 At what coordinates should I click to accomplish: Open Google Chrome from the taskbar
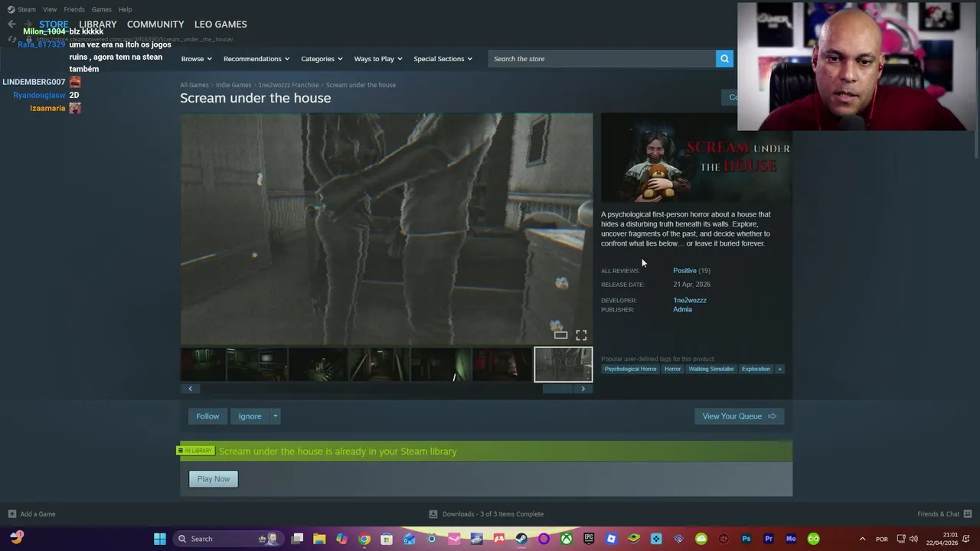click(364, 539)
